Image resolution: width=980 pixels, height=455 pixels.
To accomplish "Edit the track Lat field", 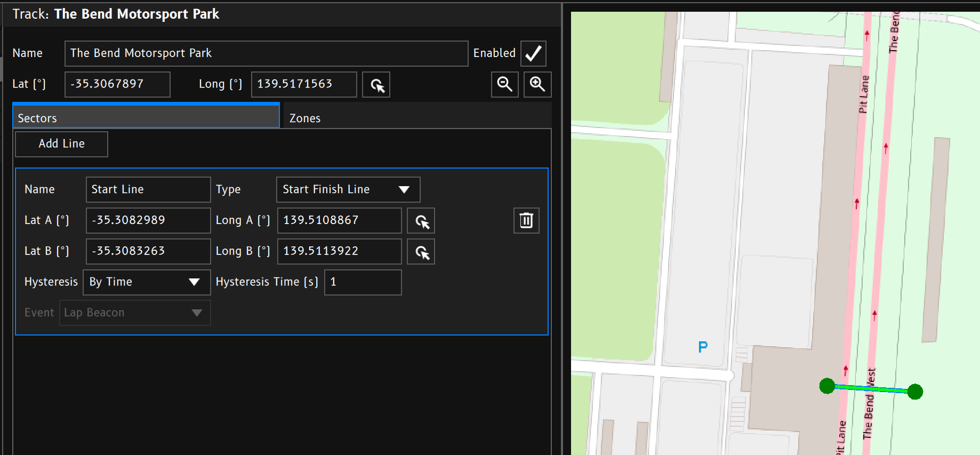I will pyautogui.click(x=117, y=84).
